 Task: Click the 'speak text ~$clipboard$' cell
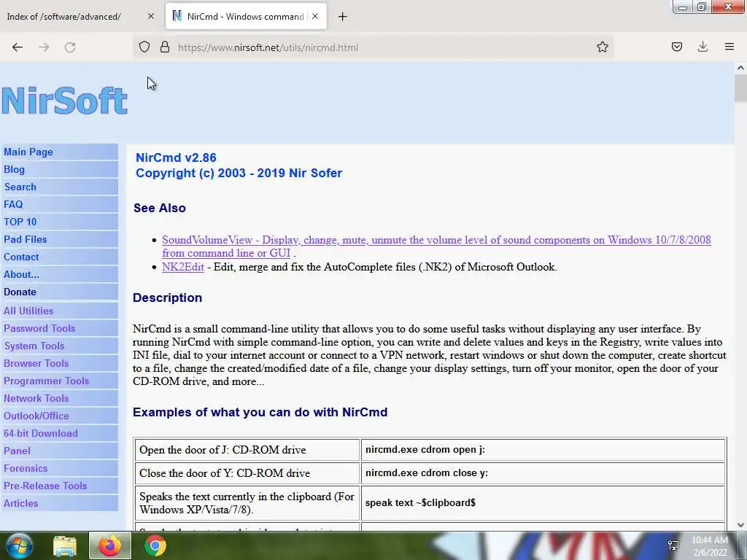point(543,503)
